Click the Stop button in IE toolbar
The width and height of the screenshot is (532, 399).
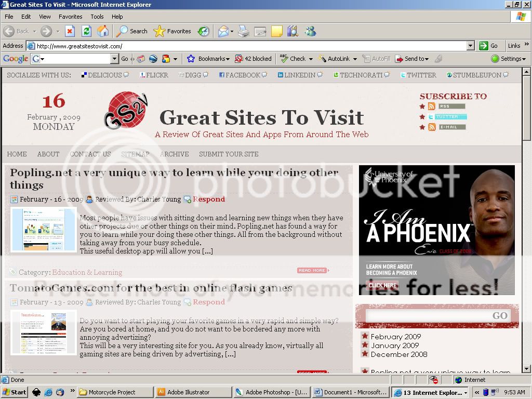(70, 32)
